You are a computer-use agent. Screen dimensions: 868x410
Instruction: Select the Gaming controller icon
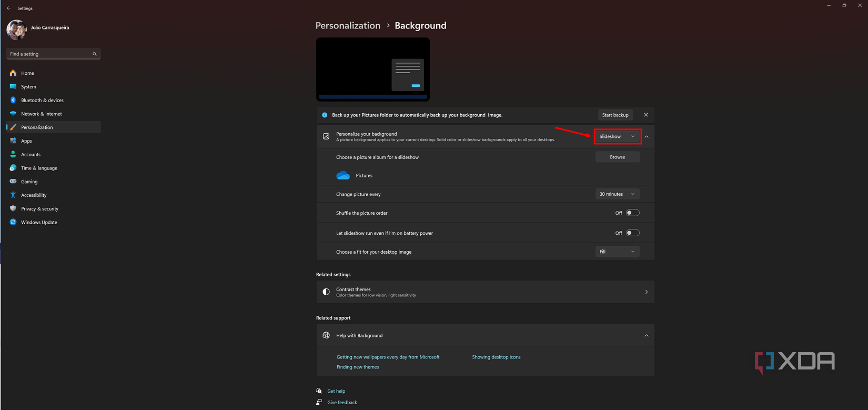click(x=13, y=182)
